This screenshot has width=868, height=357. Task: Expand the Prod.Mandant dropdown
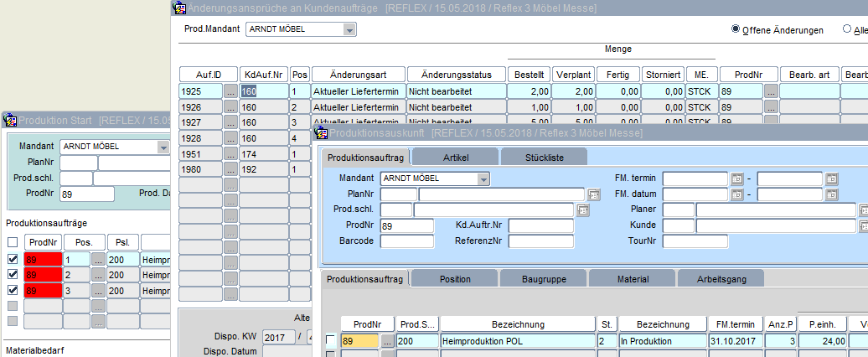349,29
